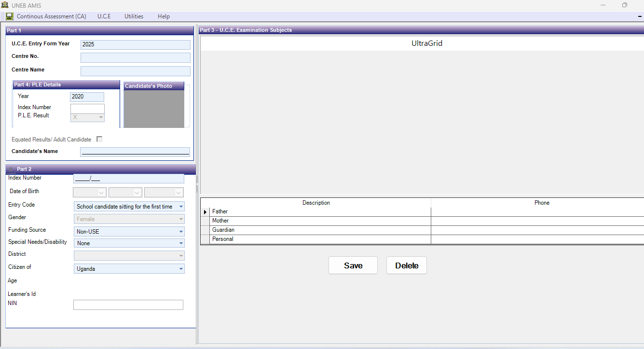Collapse Part 2 using its header arrow

[x=11, y=169]
